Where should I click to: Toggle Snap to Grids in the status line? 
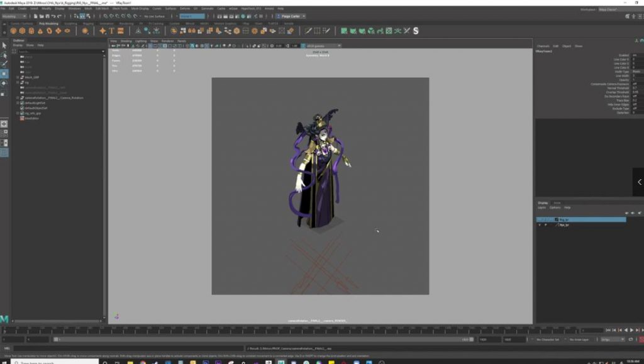[x=106, y=16]
